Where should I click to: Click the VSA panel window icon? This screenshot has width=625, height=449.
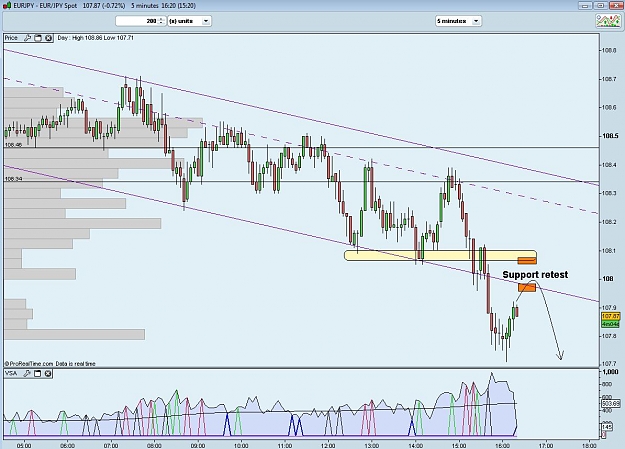(37, 374)
